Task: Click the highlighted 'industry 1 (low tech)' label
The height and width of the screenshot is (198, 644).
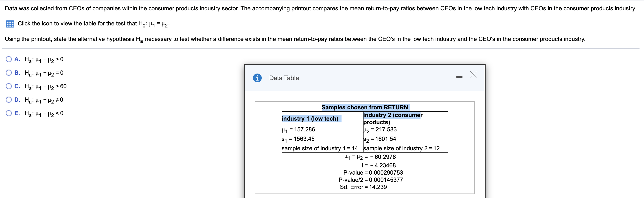Action: point(311,119)
